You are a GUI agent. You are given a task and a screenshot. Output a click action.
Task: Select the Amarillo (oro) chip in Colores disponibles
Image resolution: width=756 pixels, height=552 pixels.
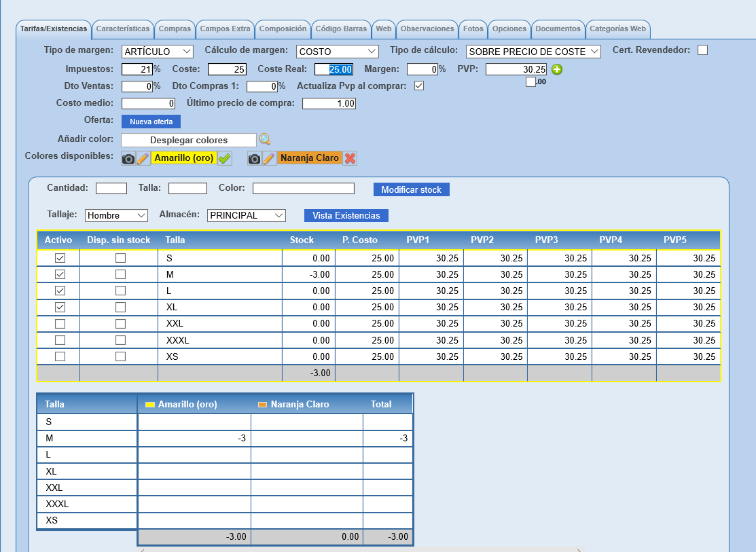[183, 158]
